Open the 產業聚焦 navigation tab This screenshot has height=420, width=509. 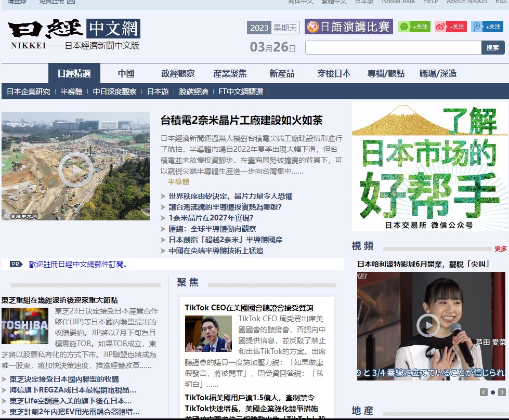pyautogui.click(x=230, y=73)
